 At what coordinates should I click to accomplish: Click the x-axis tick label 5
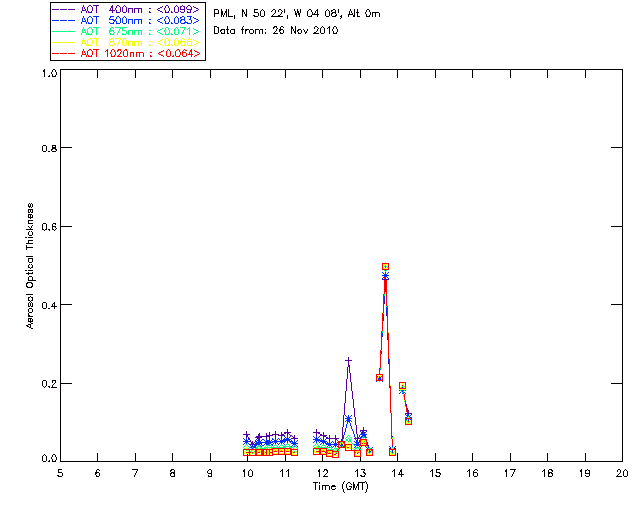[x=60, y=472]
